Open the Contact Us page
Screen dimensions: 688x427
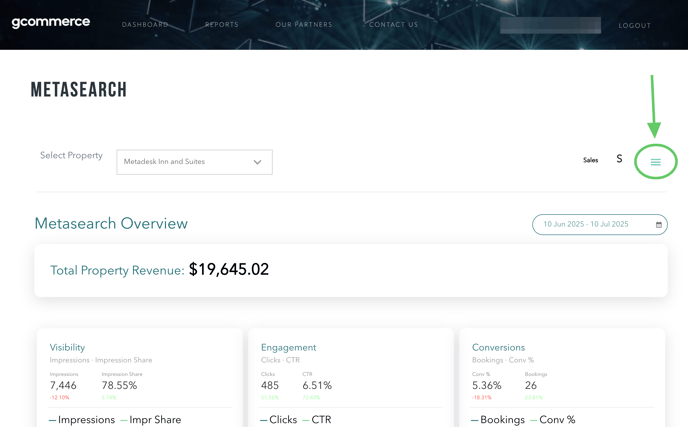tap(393, 25)
